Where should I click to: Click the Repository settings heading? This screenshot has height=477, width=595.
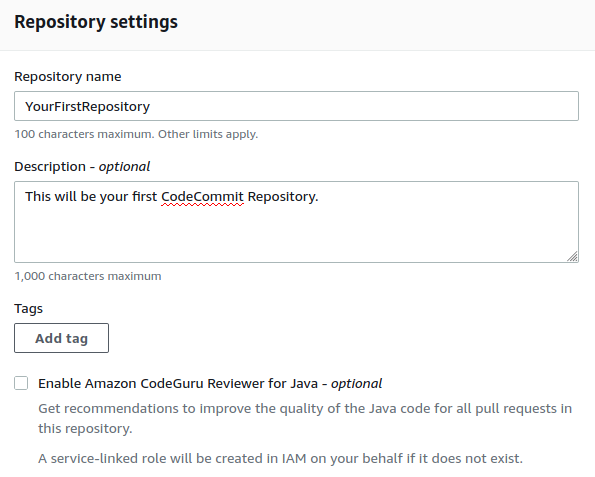click(96, 22)
